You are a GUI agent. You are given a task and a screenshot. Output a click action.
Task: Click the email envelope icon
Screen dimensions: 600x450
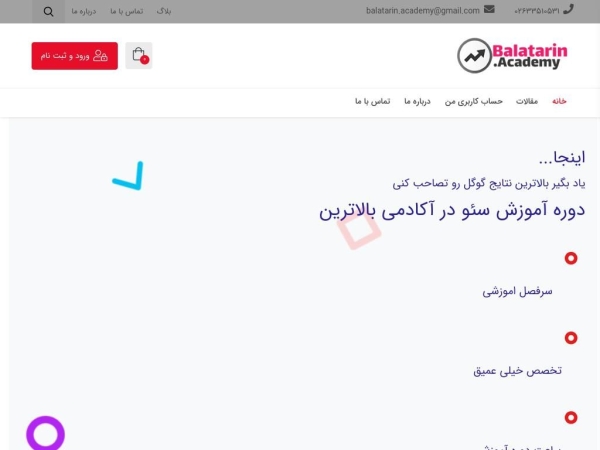click(489, 9)
